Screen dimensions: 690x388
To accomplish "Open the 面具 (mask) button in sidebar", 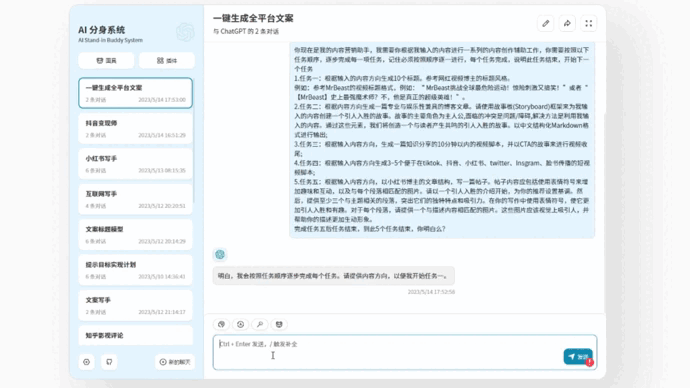I will pyautogui.click(x=106, y=60).
